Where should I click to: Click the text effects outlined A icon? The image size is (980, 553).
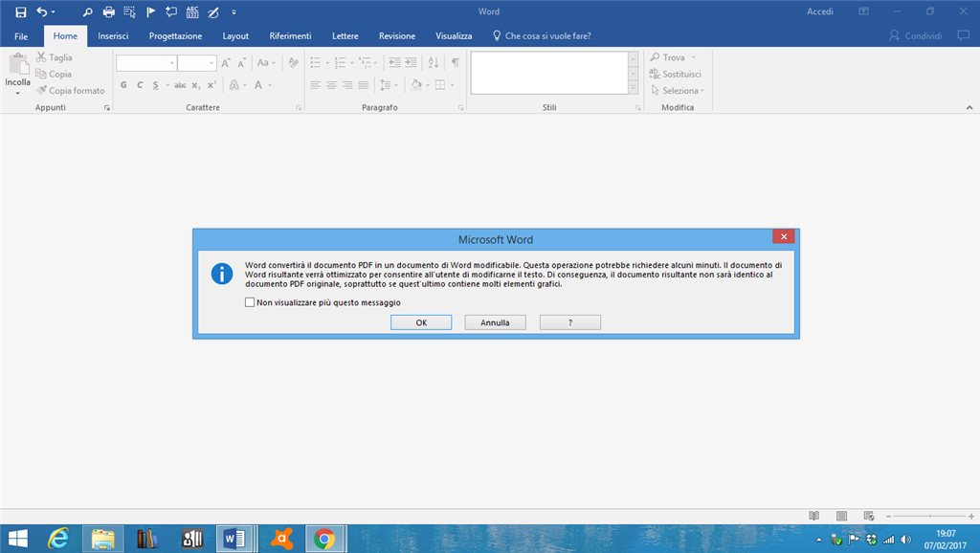click(234, 85)
